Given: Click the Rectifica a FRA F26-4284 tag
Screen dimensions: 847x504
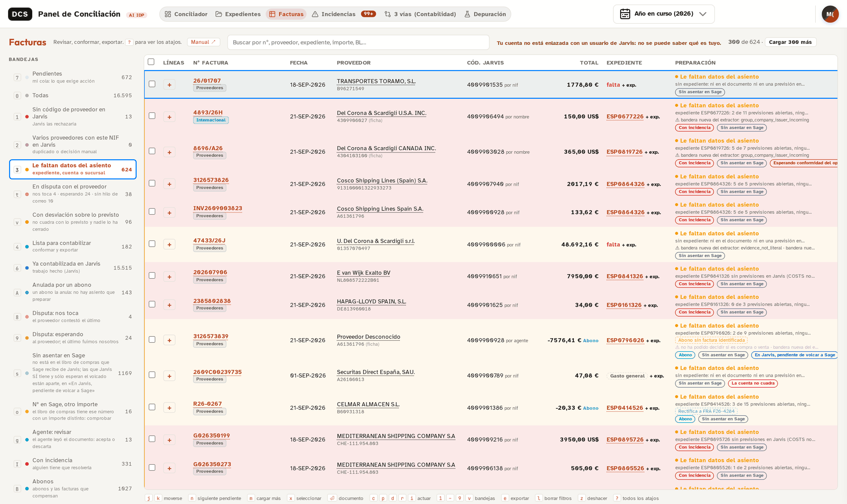Looking at the screenshot, I should pyautogui.click(x=706, y=411).
